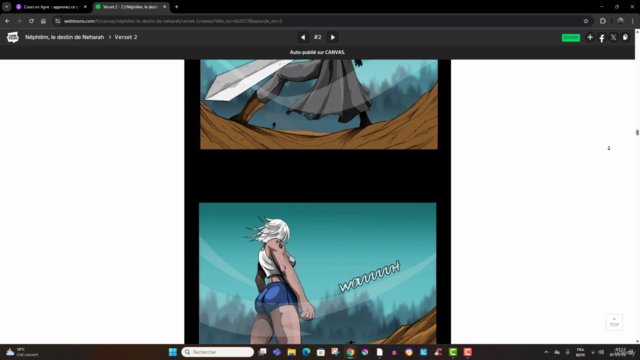
Task: Open Task View on the taskbar
Action: [x=262, y=352]
